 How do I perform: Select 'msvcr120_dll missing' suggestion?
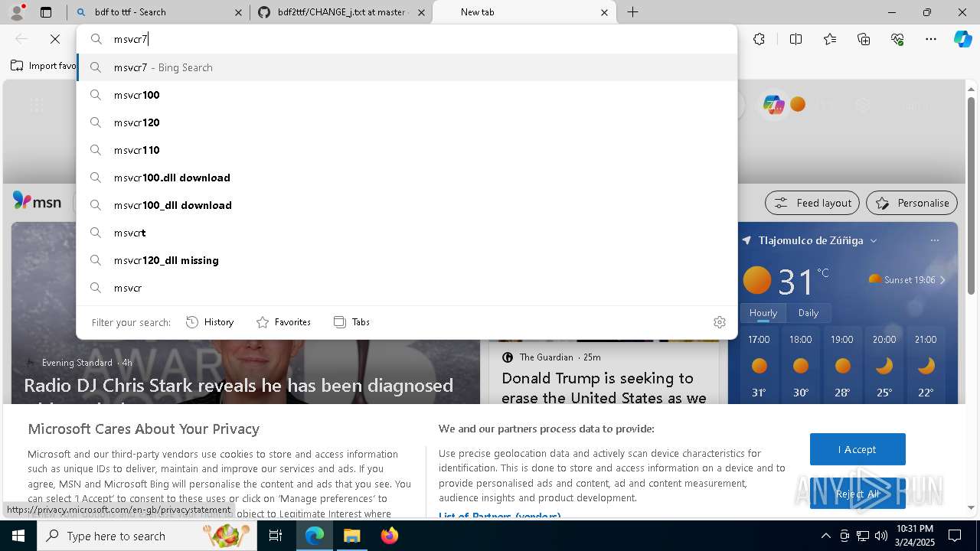[x=407, y=260]
